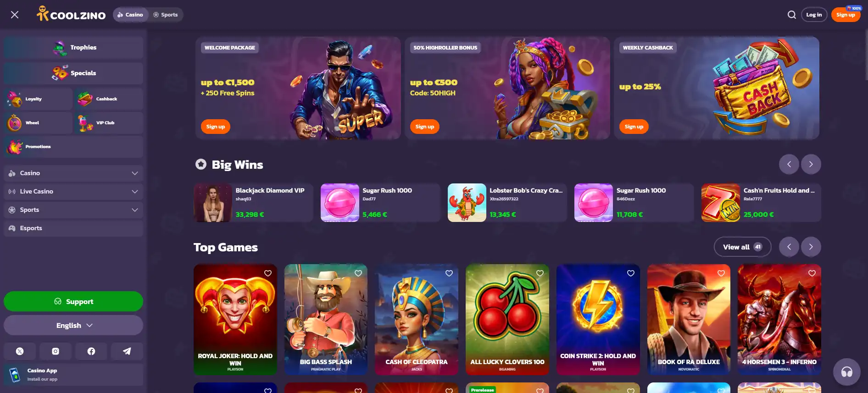Click the Coolzino logo

pyautogui.click(x=71, y=14)
